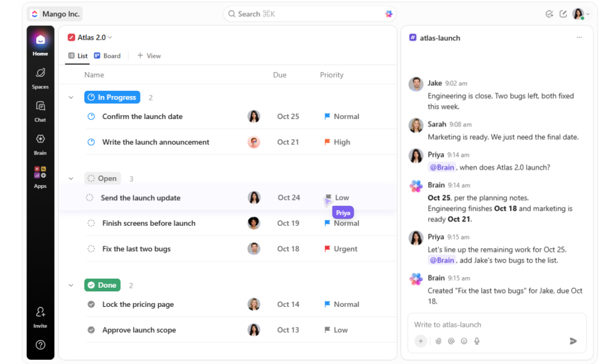
Task: Open the emoji picker in composer
Action: pyautogui.click(x=464, y=341)
